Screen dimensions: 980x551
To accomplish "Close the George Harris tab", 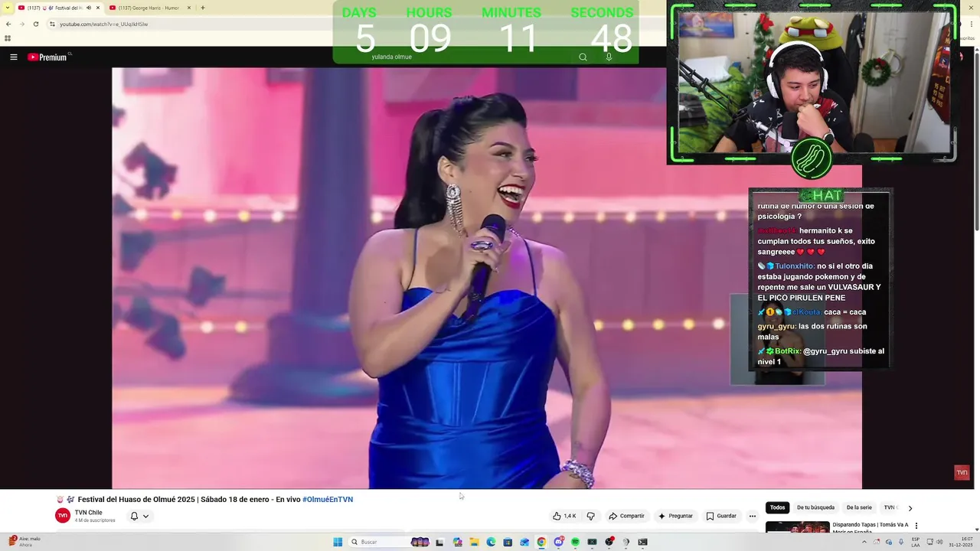I will [x=189, y=8].
